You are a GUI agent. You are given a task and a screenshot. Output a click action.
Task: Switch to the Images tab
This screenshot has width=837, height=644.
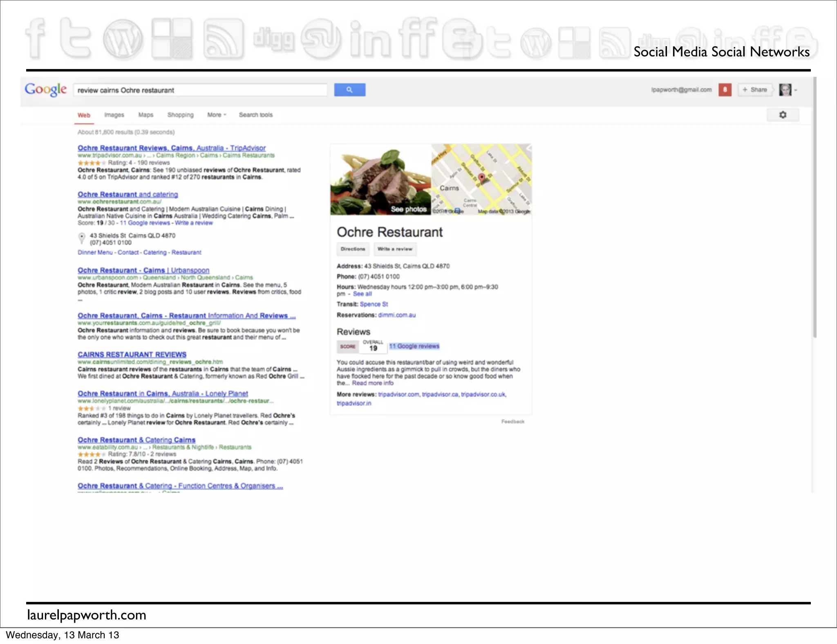(114, 115)
